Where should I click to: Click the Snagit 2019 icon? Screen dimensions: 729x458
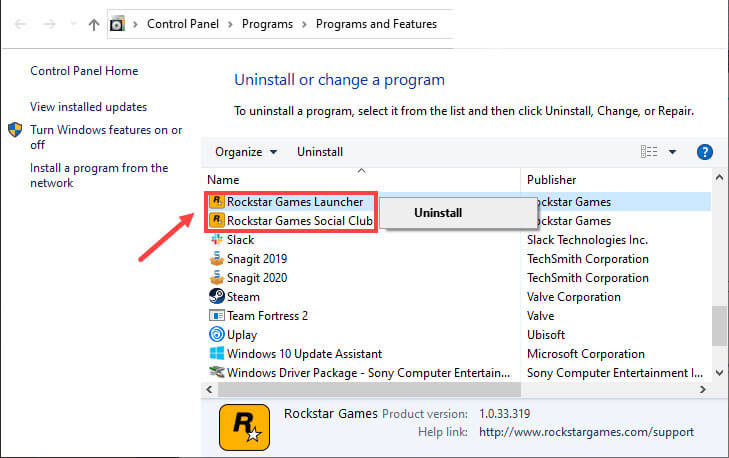(217, 259)
